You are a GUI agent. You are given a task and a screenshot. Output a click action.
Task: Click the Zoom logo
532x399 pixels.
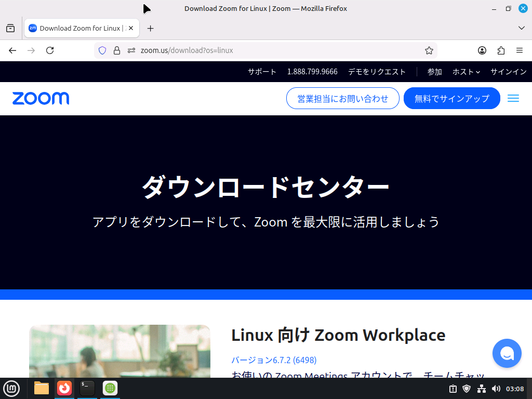tap(41, 98)
